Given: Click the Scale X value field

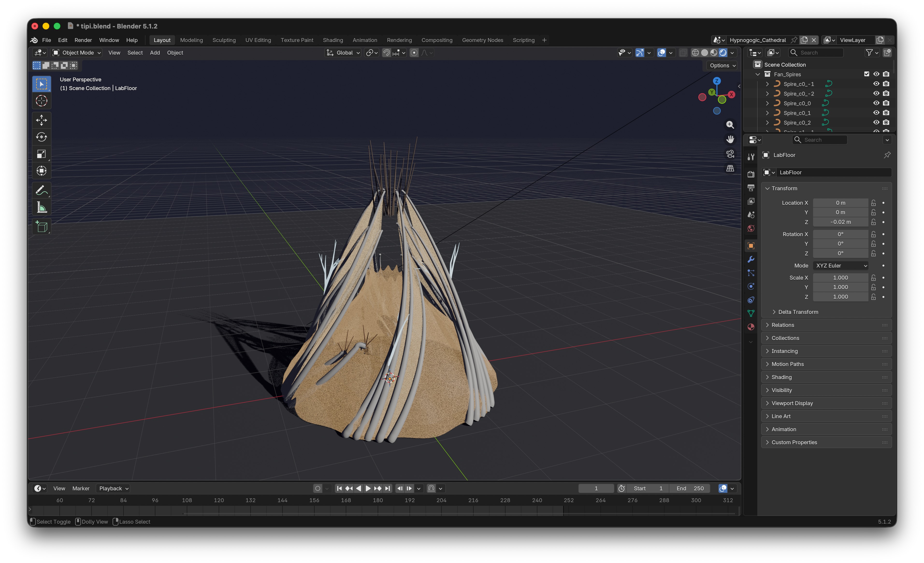Looking at the screenshot, I should click(x=840, y=278).
